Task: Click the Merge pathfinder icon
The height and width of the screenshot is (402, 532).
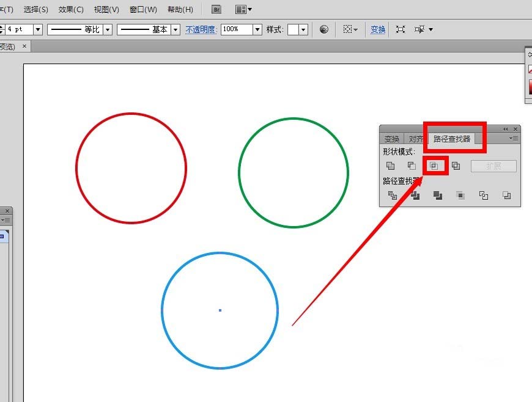Action: click(x=438, y=196)
